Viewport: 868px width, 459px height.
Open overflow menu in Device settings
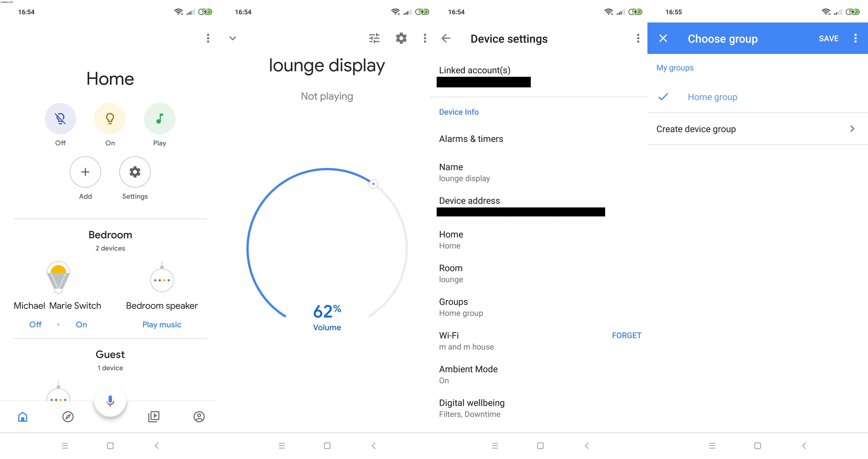pyautogui.click(x=638, y=38)
